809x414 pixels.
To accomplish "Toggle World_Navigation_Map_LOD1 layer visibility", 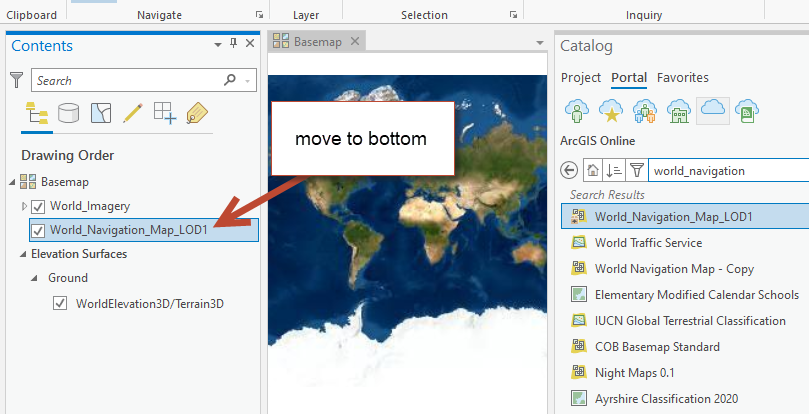I will click(x=39, y=230).
